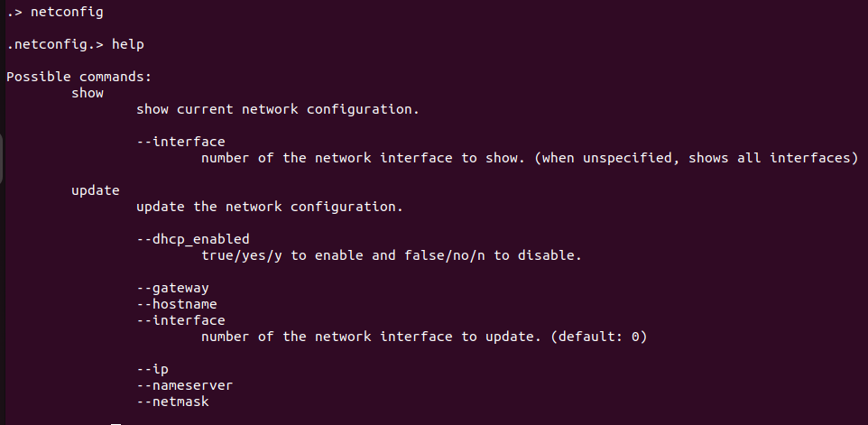Click the '--netmask' option

click(x=172, y=402)
